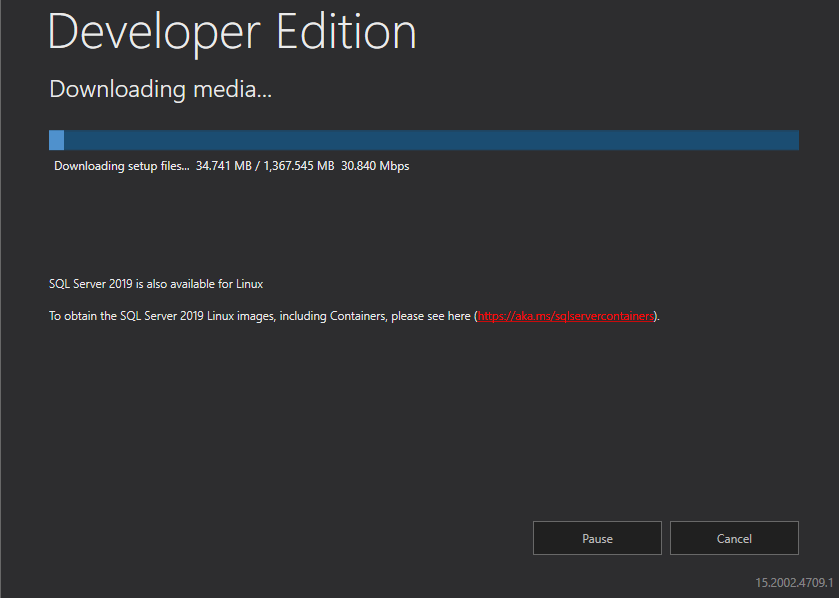Click the word 'Edition' in the title
Viewport: 839px width, 598px height.
tap(346, 32)
